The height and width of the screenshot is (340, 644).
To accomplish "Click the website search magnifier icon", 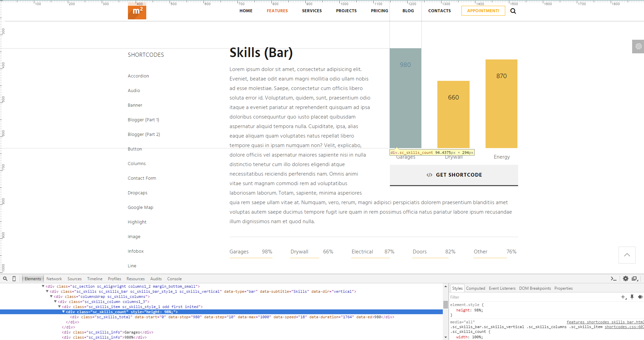I will (x=513, y=11).
